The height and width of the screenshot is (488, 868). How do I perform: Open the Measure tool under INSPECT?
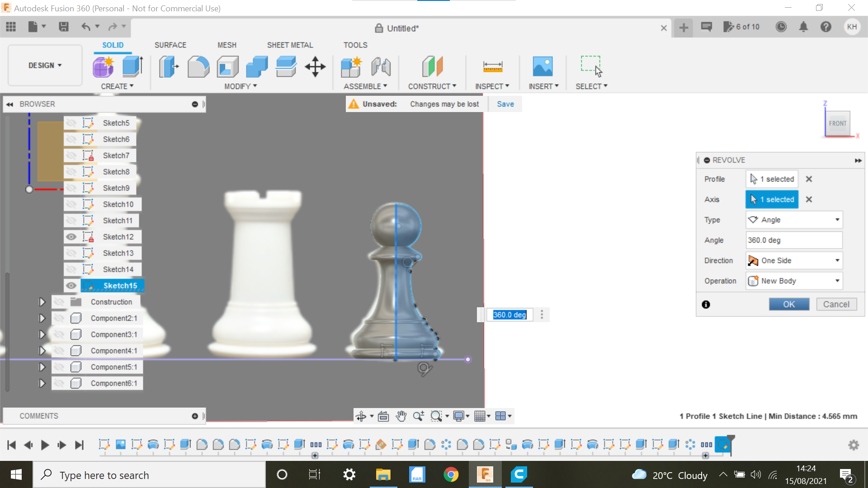point(492,66)
